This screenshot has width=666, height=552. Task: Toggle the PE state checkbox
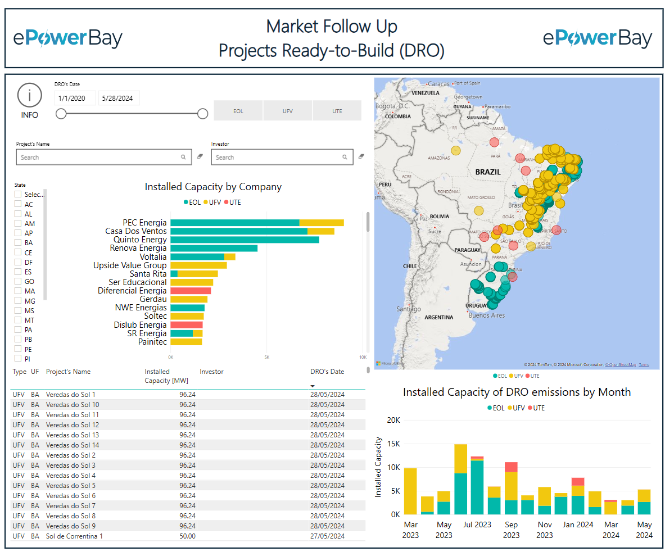18,349
